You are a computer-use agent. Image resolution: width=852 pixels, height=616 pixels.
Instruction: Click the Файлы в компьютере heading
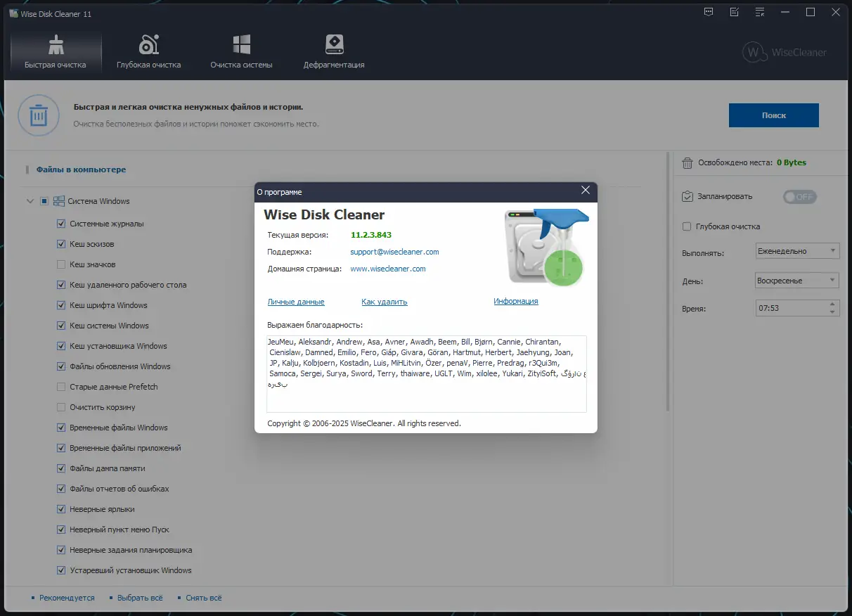click(x=81, y=169)
